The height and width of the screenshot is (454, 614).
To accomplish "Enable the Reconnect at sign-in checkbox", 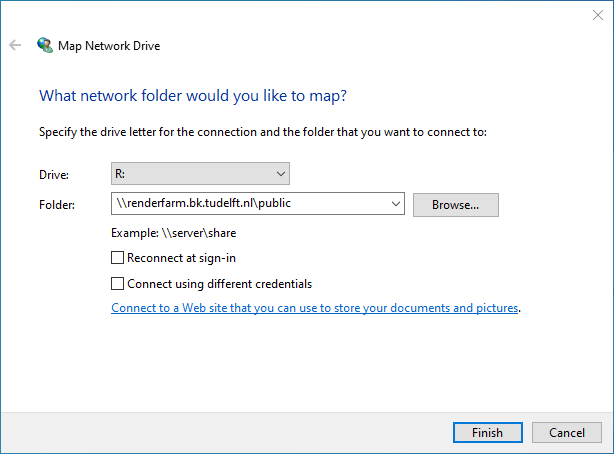I will (x=118, y=258).
